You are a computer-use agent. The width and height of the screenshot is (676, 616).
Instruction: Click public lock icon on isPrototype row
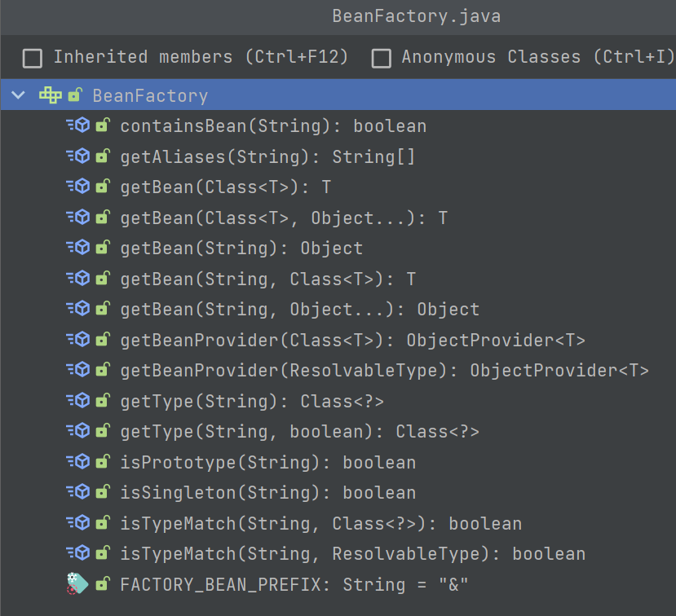click(103, 461)
